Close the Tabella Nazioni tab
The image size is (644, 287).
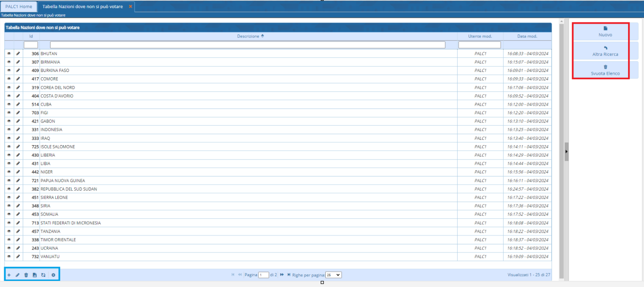click(x=130, y=7)
